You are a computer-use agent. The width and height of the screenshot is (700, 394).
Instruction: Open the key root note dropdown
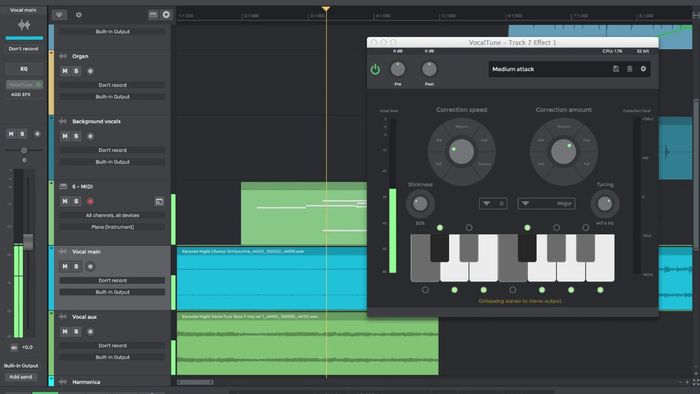493,204
